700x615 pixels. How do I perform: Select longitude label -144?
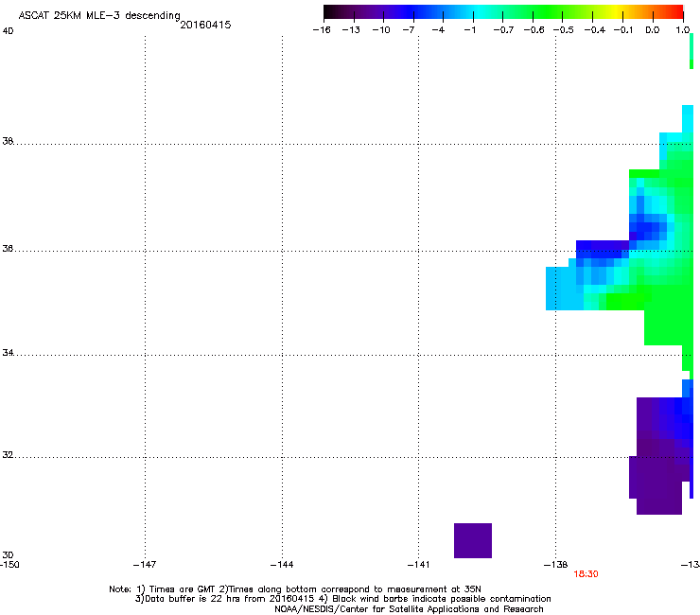coord(282,565)
